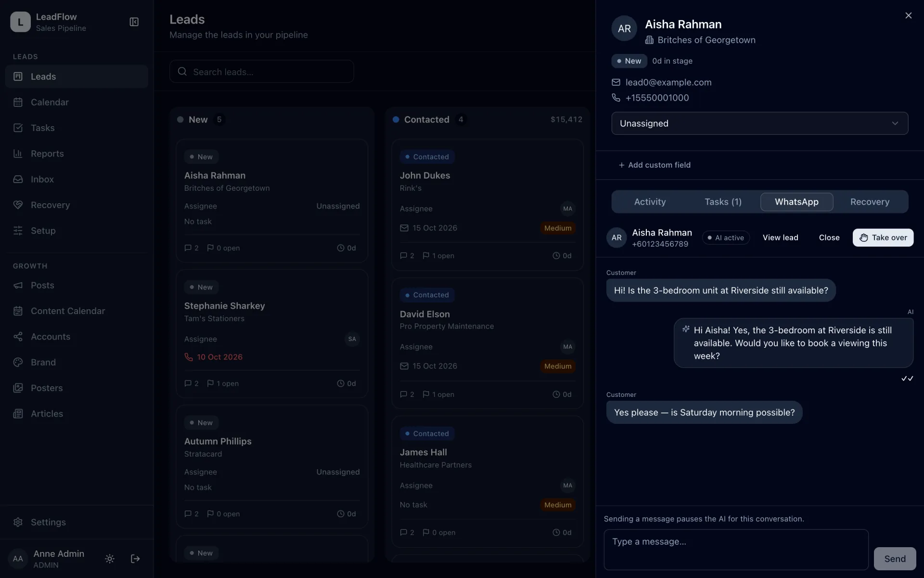Open Brand palette section
Image resolution: width=924 pixels, height=578 pixels.
click(x=77, y=362)
